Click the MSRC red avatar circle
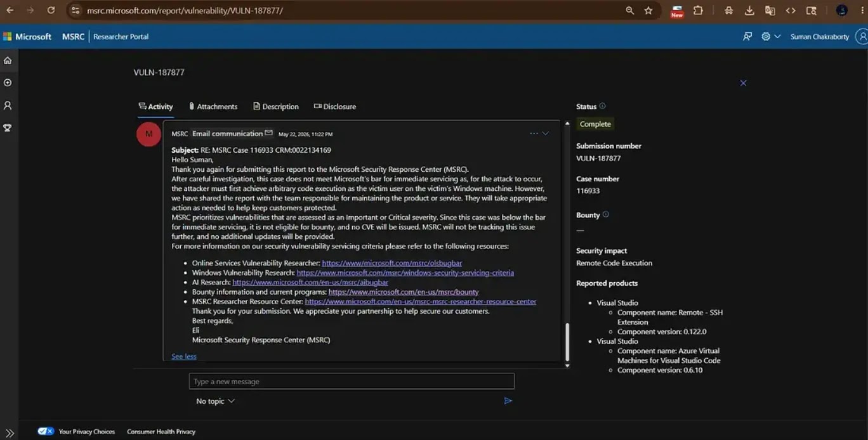Image resolution: width=868 pixels, height=440 pixels. click(148, 134)
